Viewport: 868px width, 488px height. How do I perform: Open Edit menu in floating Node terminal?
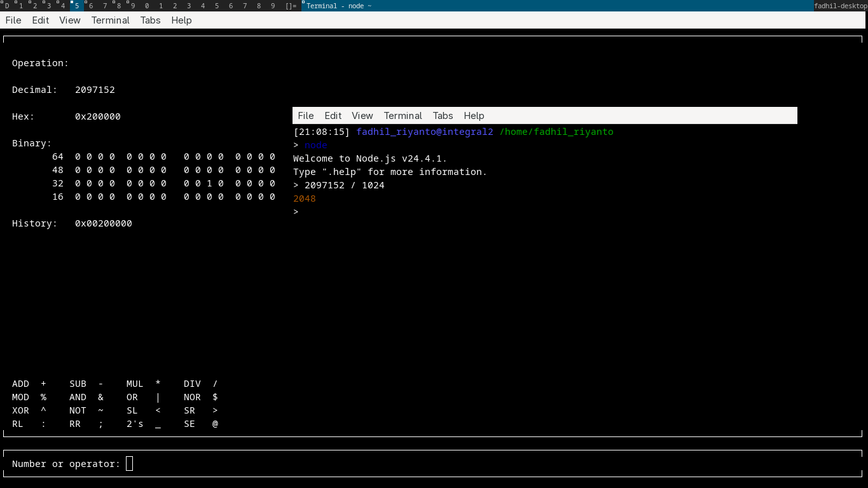click(333, 116)
